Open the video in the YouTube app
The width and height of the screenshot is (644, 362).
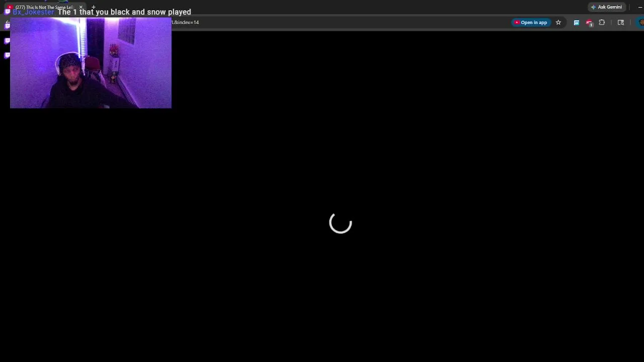click(530, 23)
